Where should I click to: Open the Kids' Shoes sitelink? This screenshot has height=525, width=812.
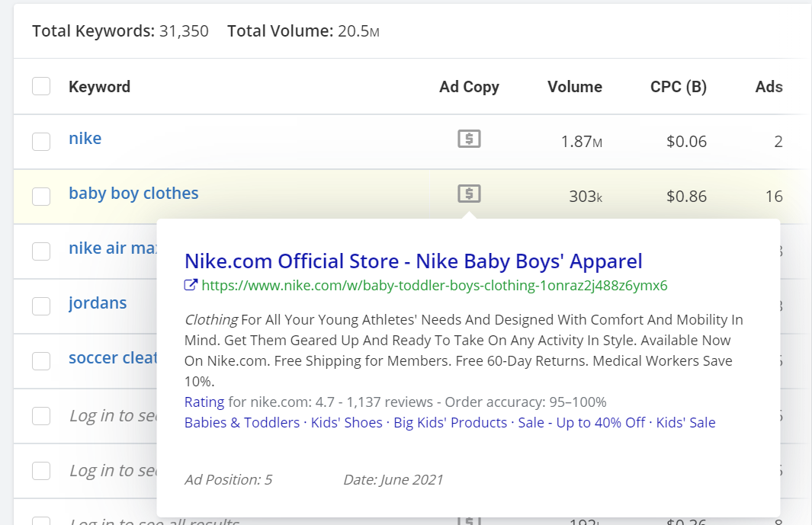[x=346, y=422]
